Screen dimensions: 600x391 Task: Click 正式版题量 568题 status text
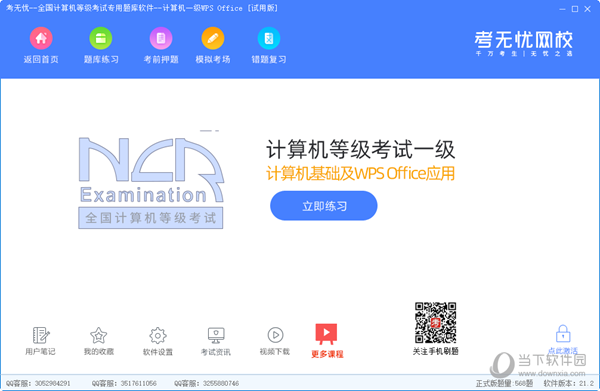(504, 383)
